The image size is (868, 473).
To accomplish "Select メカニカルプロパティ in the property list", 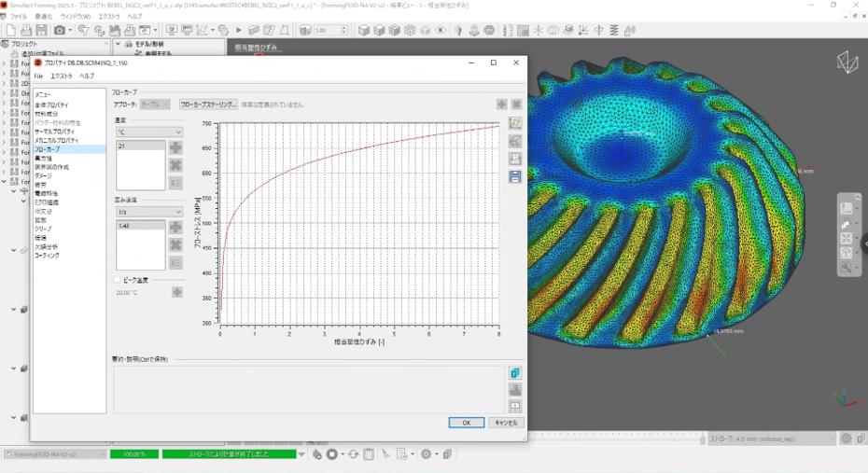I will 57,140.
